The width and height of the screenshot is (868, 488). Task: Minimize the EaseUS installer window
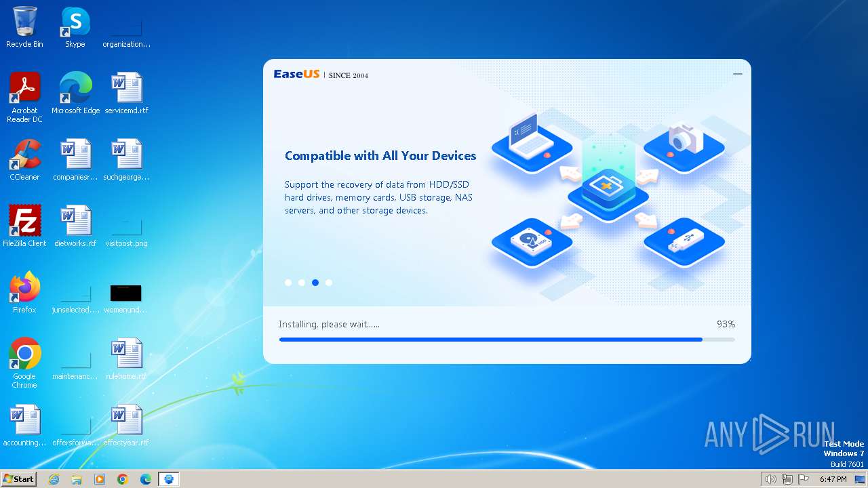pos(738,73)
